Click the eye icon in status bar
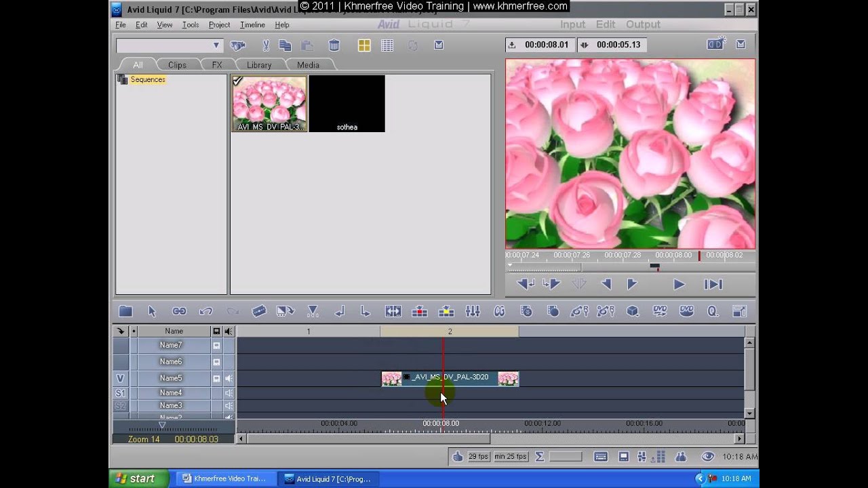The width and height of the screenshot is (868, 488). click(707, 457)
